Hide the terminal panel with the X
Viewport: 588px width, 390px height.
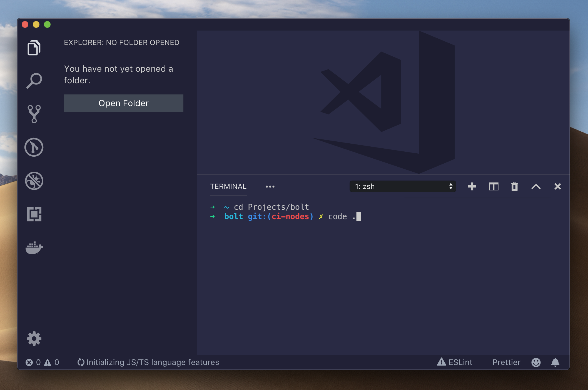pyautogui.click(x=557, y=186)
